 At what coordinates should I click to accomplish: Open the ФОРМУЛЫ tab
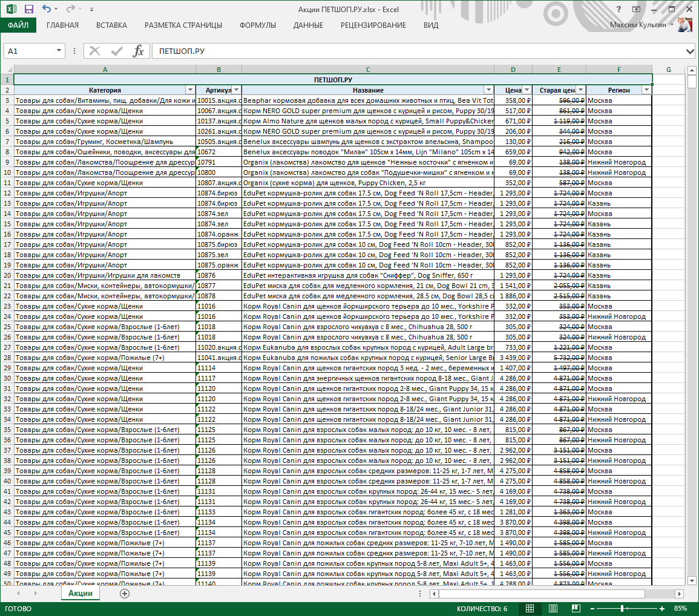pyautogui.click(x=258, y=25)
